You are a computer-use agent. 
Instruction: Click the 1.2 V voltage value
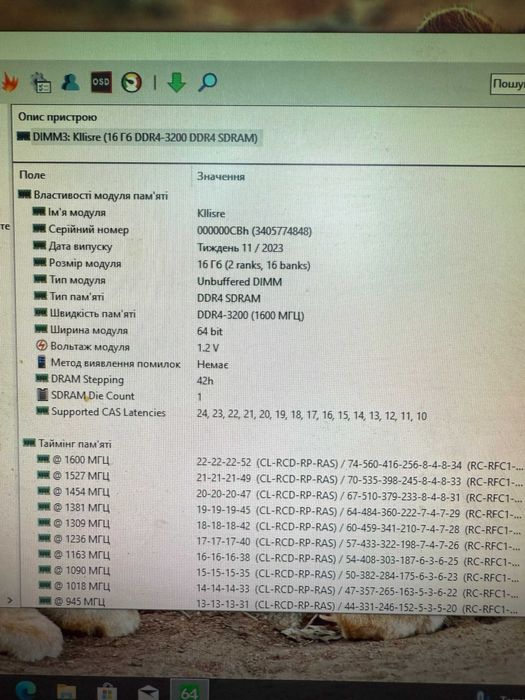208,348
